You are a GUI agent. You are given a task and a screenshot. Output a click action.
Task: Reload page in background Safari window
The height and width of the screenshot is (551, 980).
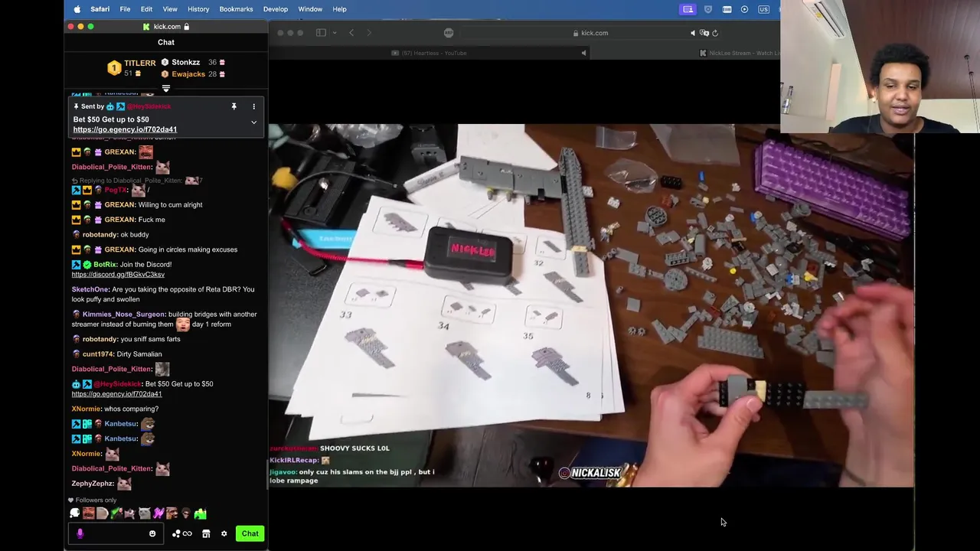[715, 33]
